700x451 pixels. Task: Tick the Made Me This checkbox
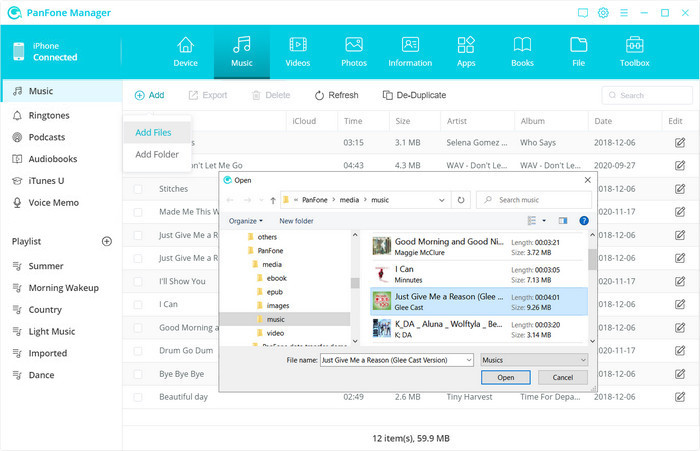[138, 212]
